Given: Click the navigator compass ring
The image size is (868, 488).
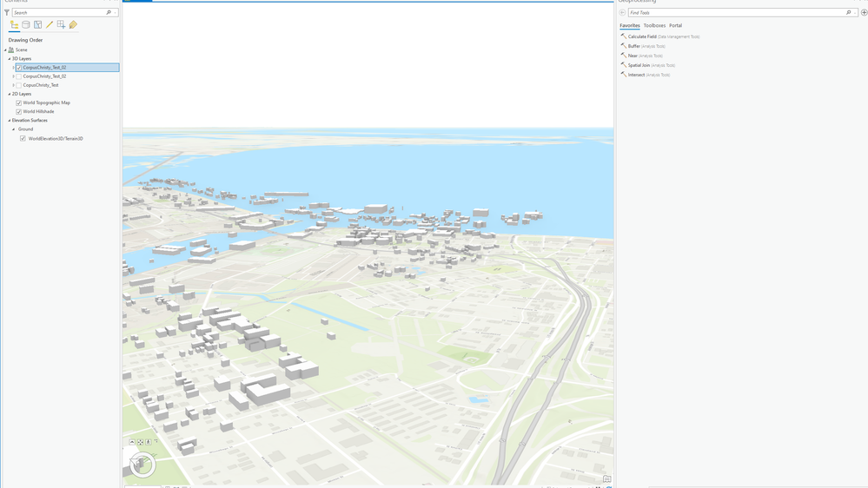Looking at the screenshot, I should pyautogui.click(x=142, y=464).
